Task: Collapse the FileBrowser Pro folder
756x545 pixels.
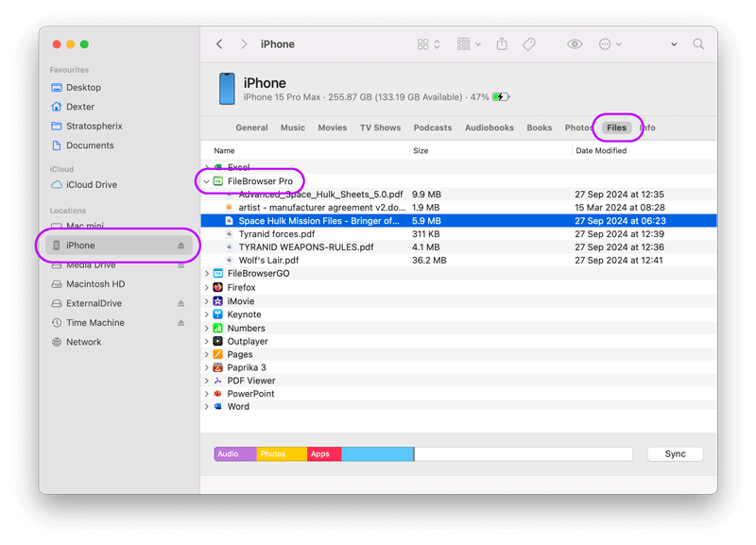Action: (207, 181)
